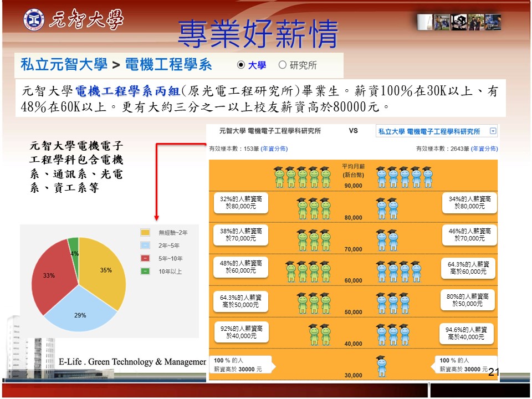
Task: Open the 電機工程學系 breadcrumb link
Action: tap(168, 64)
